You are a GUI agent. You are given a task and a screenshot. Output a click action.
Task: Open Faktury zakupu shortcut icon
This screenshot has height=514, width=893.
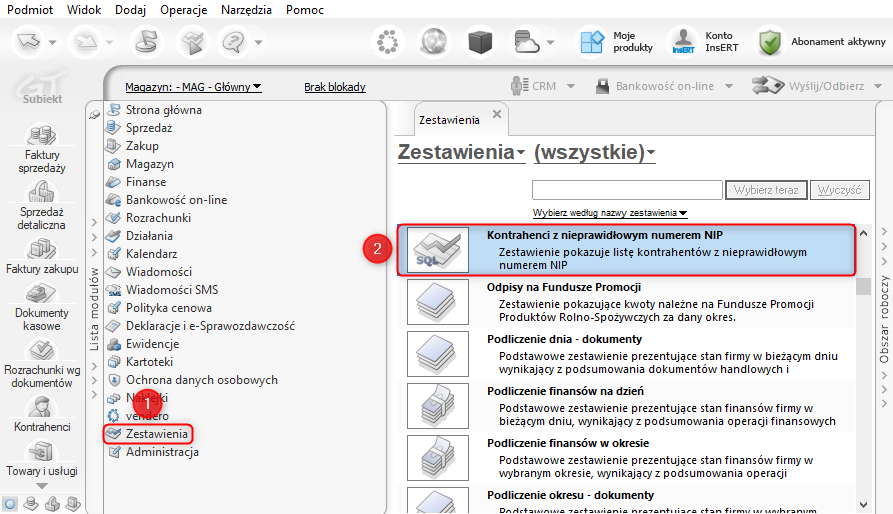(42, 249)
